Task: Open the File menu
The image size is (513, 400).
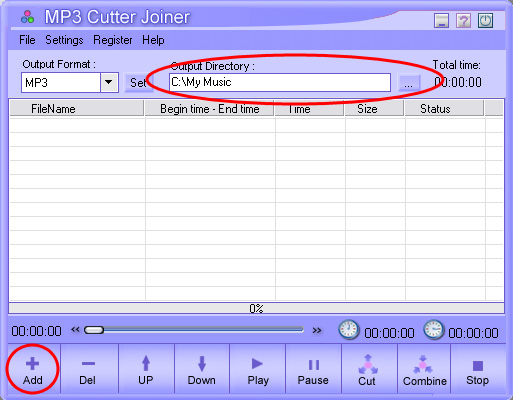Action: pyautogui.click(x=27, y=40)
